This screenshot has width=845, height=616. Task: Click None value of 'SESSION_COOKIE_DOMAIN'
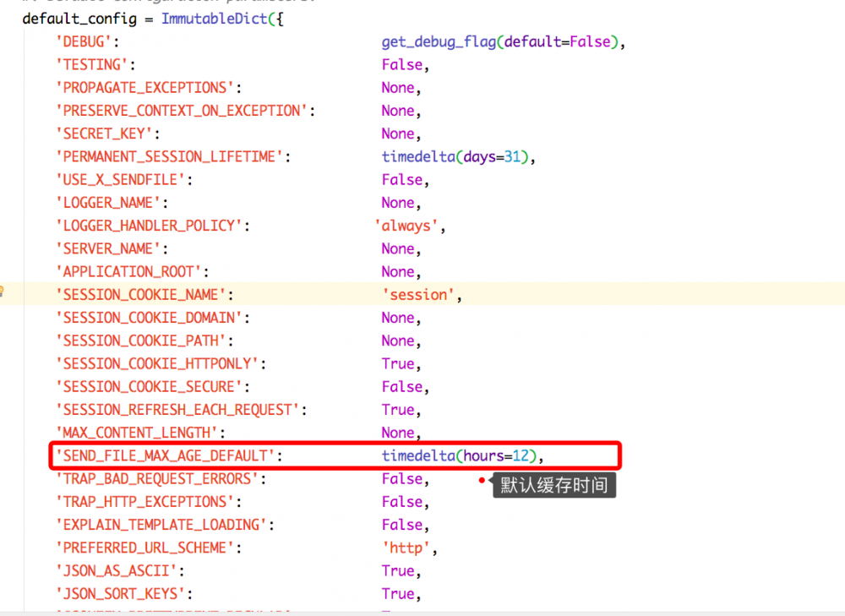tap(398, 318)
